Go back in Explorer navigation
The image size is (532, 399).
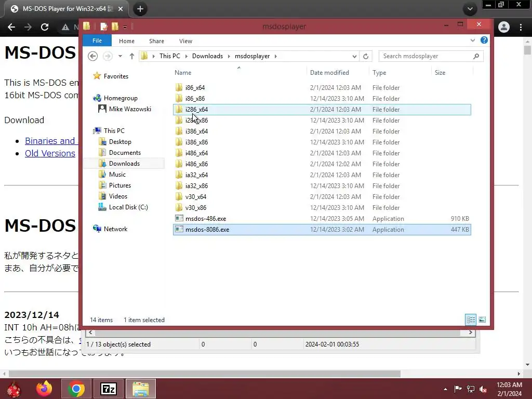click(92, 56)
